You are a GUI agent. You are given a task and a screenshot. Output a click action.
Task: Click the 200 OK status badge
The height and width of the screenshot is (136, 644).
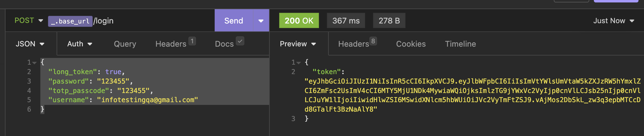(299, 21)
